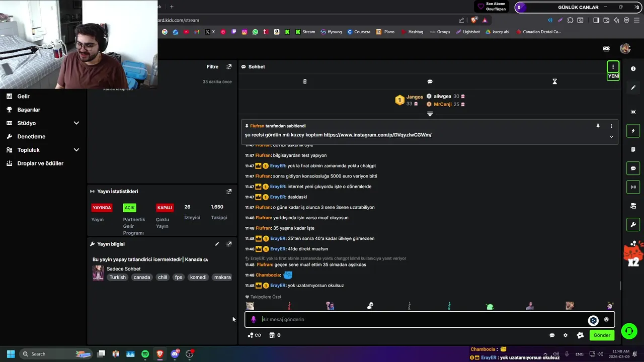Open Gelir in sidebar
The image size is (644, 362).
pos(23,96)
